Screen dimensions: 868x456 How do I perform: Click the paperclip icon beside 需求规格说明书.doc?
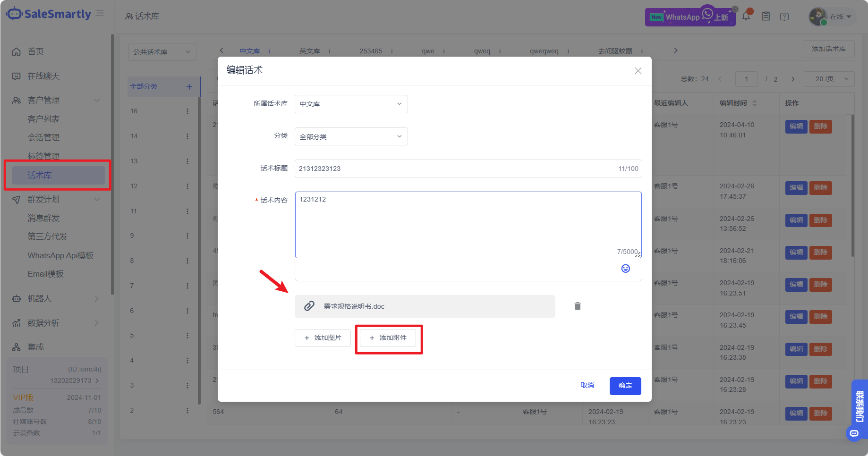(309, 306)
